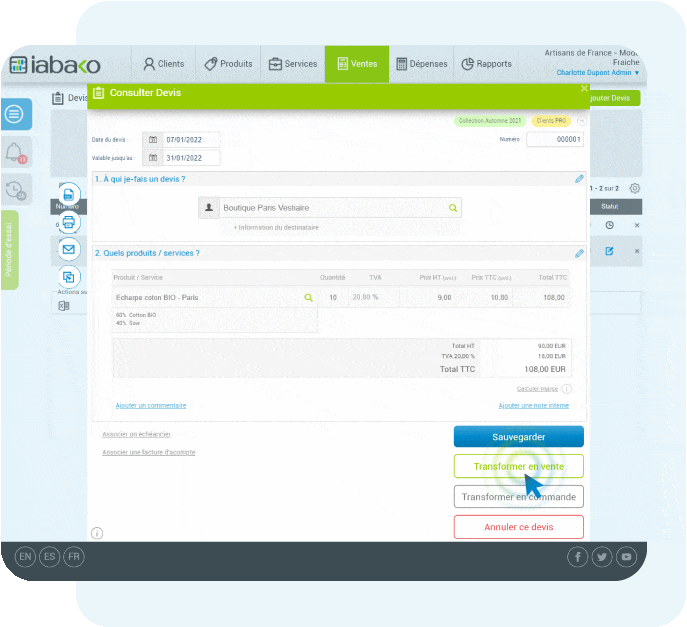The image size is (687, 627).
Task: Click the Valable jusqu'au field 31/01/2022
Action: click(191, 158)
